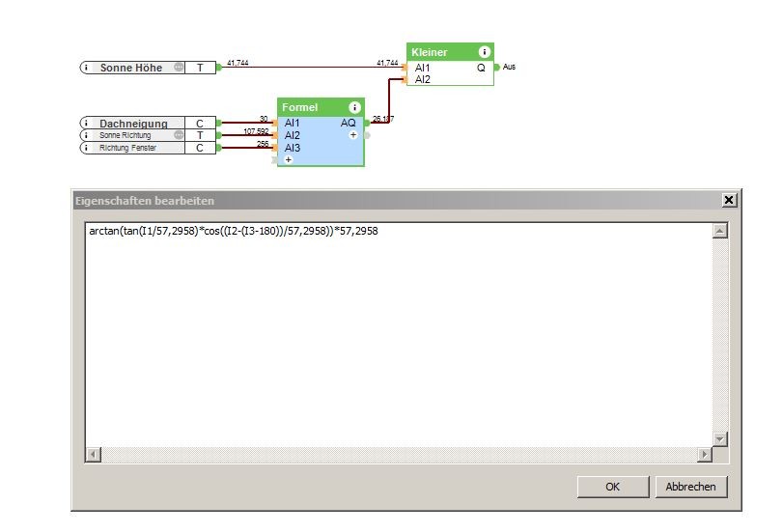
Task: Click the C type cell of Dachneigung
Action: click(x=200, y=123)
